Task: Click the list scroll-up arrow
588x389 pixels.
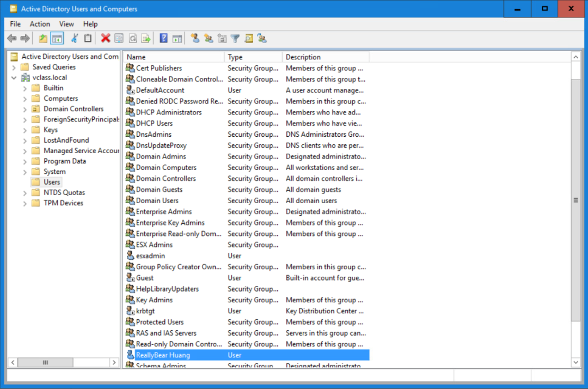Action: coord(575,57)
